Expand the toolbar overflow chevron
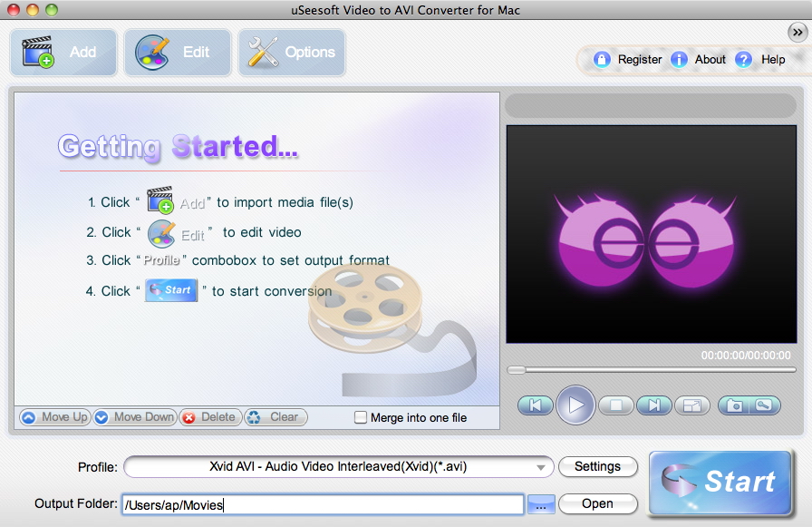Screen dimensions: 812x527 click(x=797, y=32)
